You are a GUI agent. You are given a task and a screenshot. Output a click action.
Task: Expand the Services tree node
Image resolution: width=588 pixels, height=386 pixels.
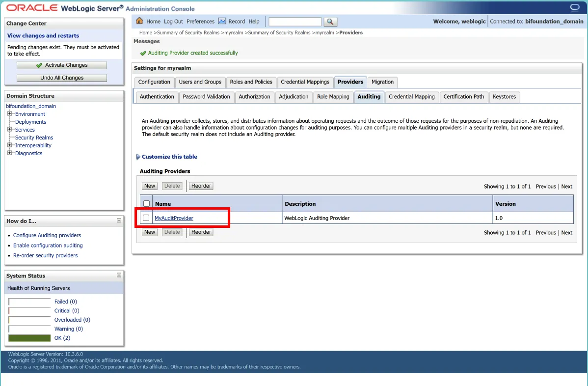pos(10,130)
